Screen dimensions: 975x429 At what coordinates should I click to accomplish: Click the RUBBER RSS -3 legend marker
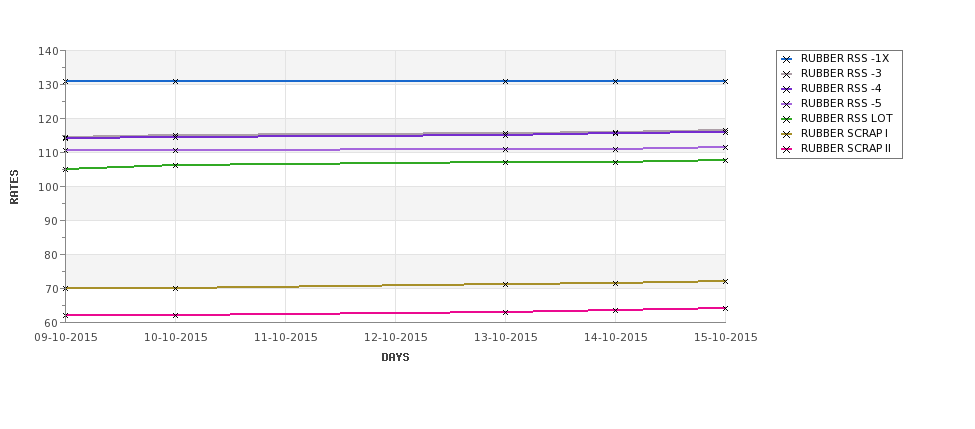pyautogui.click(x=787, y=74)
